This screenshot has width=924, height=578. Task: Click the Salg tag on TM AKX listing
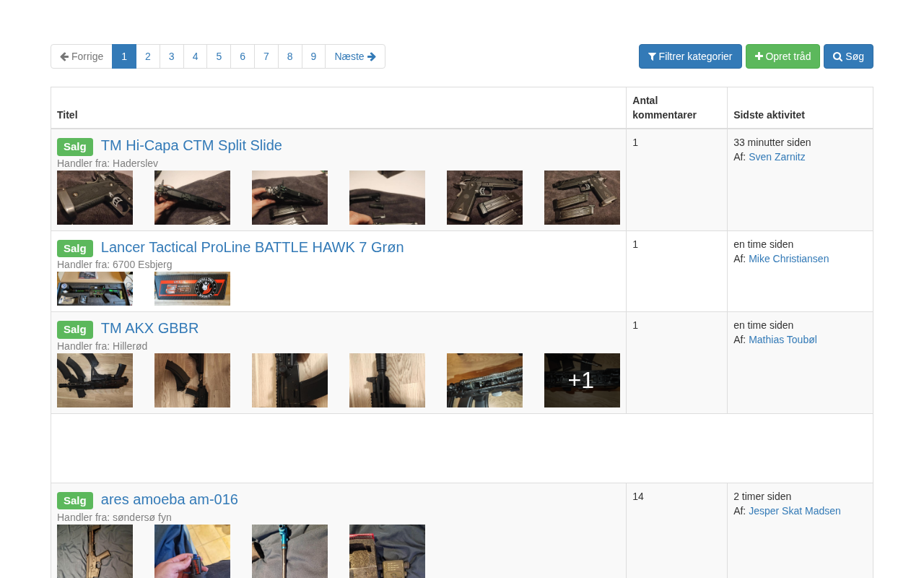click(x=75, y=329)
